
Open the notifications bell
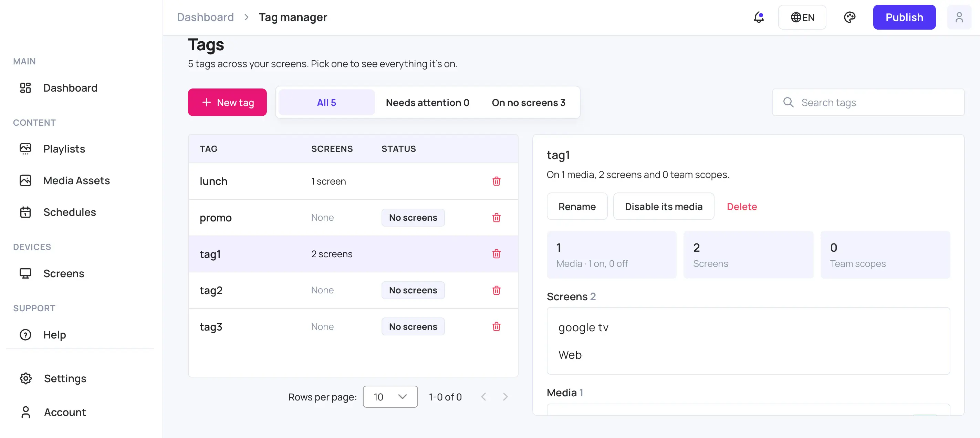coord(759,17)
